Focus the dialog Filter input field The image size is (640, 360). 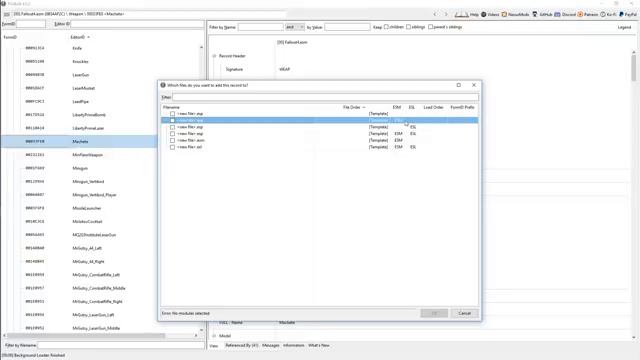[325, 97]
